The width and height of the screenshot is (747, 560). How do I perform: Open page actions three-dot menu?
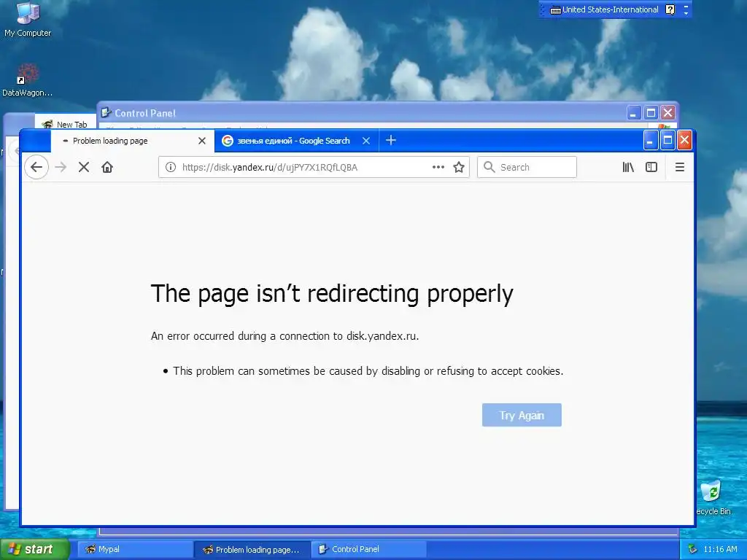[x=438, y=167]
